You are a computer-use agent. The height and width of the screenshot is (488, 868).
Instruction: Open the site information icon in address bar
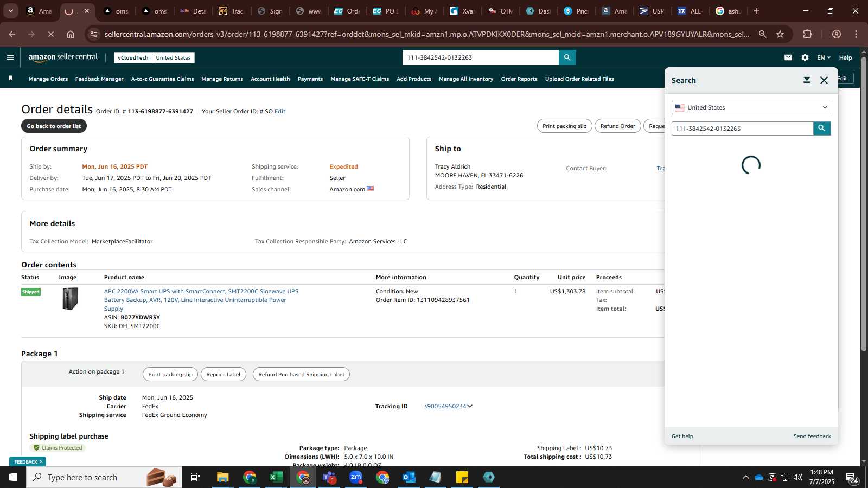coord(94,34)
